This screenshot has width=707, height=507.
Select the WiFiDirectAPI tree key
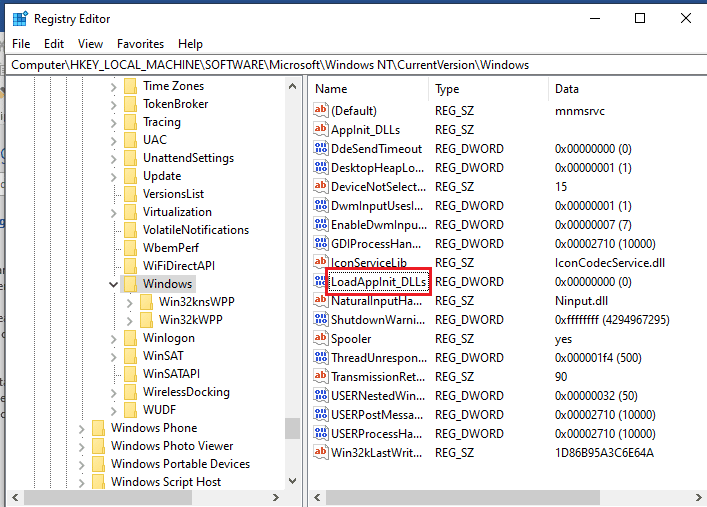[x=179, y=266]
